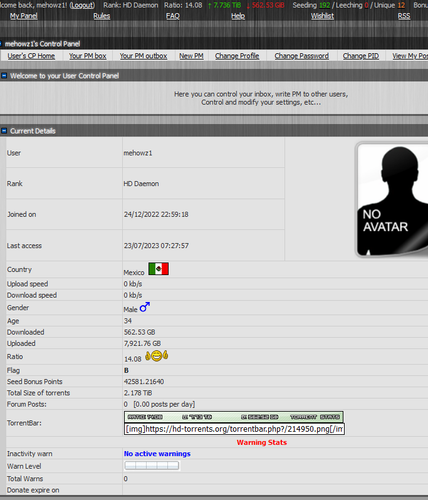Open View My Posts tab
This screenshot has width=428, height=500.
tap(410, 56)
